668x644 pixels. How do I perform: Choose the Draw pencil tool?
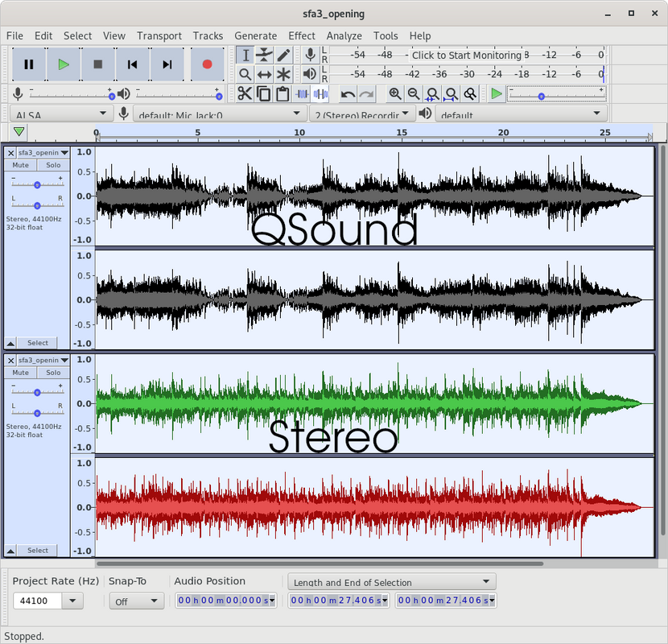(x=283, y=55)
